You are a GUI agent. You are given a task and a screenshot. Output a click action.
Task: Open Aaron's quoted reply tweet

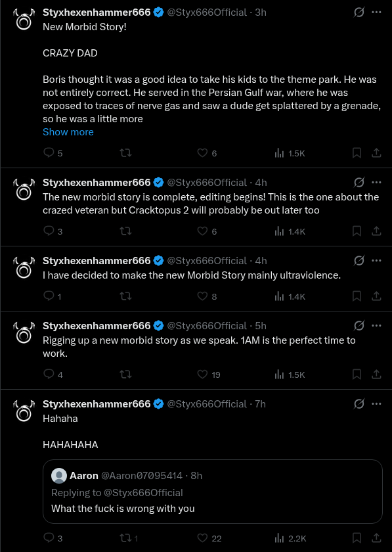pyautogui.click(x=213, y=492)
